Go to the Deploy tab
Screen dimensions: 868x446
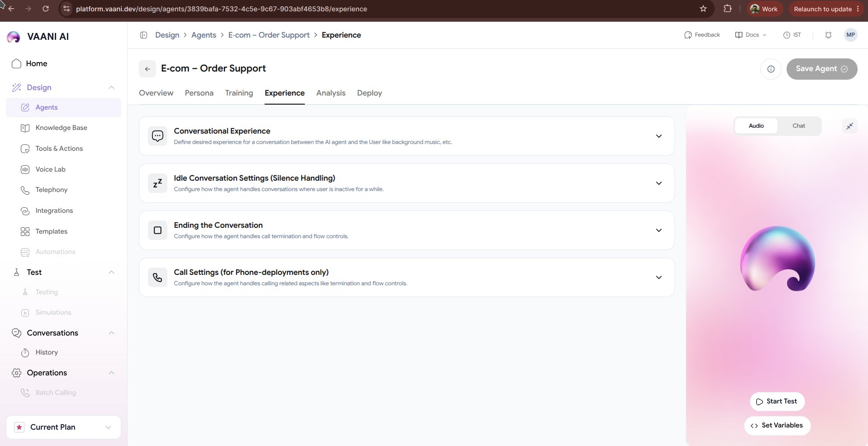pyautogui.click(x=370, y=93)
